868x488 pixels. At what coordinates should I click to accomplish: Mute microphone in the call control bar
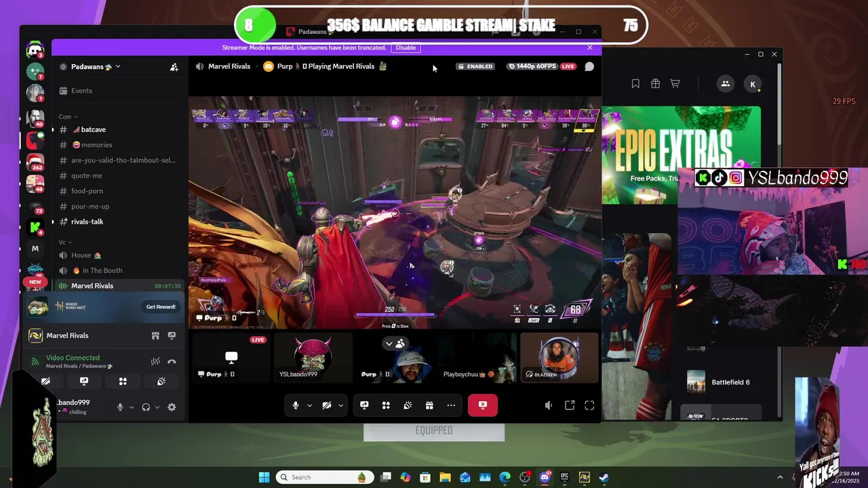tap(296, 405)
